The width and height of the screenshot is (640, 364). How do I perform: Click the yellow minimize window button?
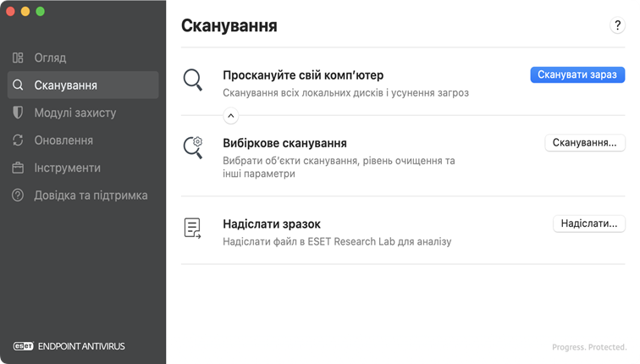[x=25, y=11]
